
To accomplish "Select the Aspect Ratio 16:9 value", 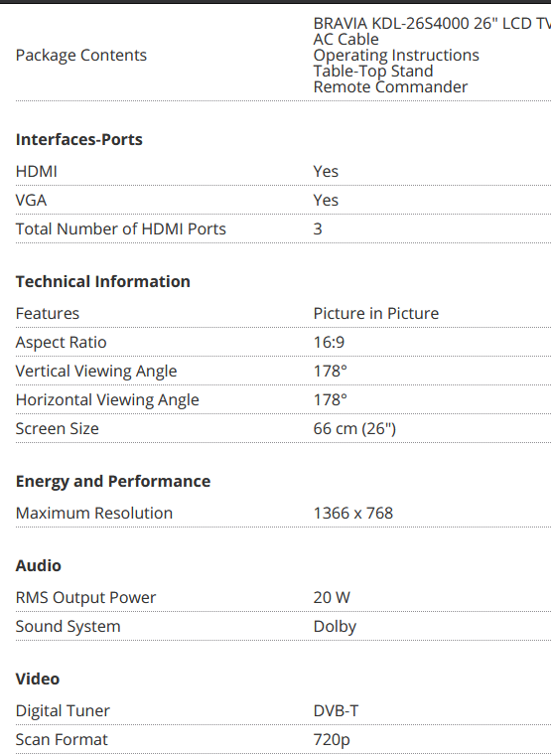I will pyautogui.click(x=329, y=343).
